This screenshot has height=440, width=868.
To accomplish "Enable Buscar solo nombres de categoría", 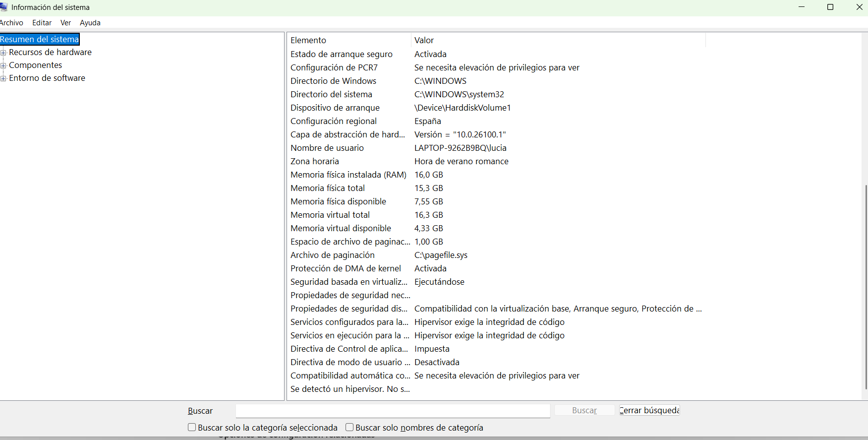I will click(349, 427).
